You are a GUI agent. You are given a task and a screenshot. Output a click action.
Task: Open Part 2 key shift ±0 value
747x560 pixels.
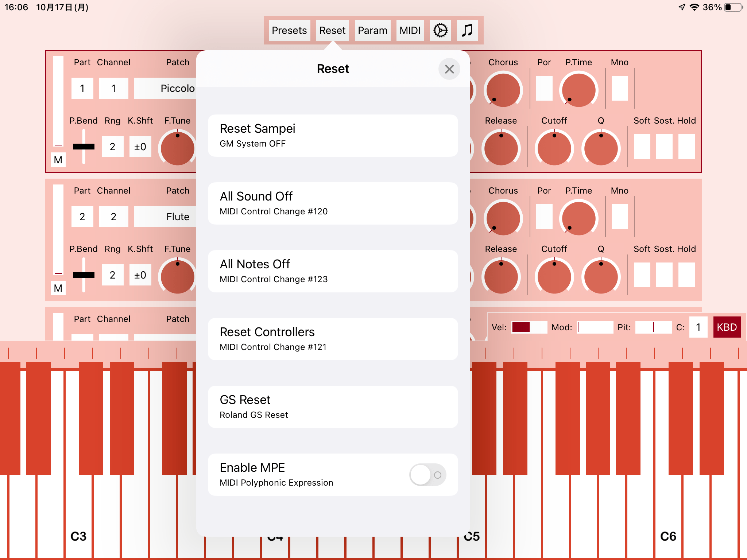pos(140,275)
